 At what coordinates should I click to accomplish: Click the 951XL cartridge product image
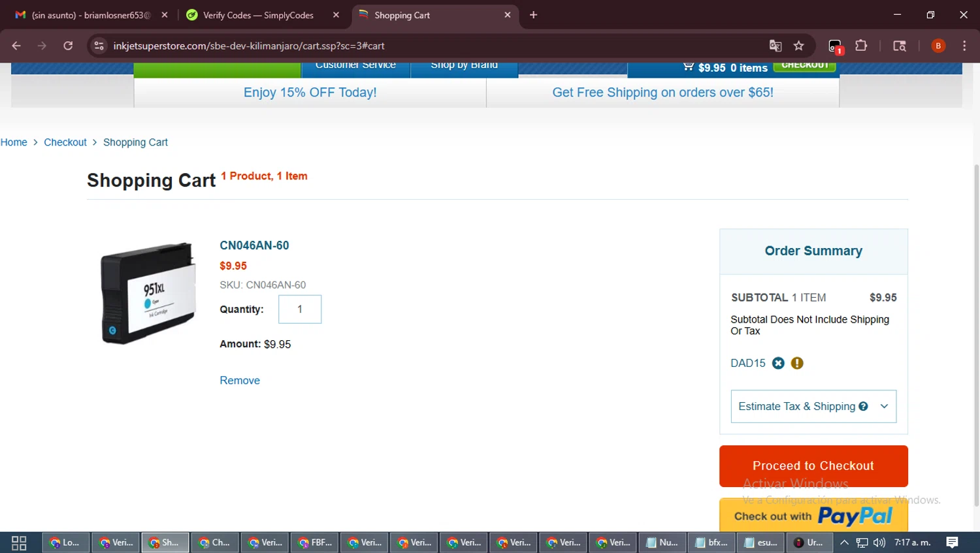(x=148, y=293)
